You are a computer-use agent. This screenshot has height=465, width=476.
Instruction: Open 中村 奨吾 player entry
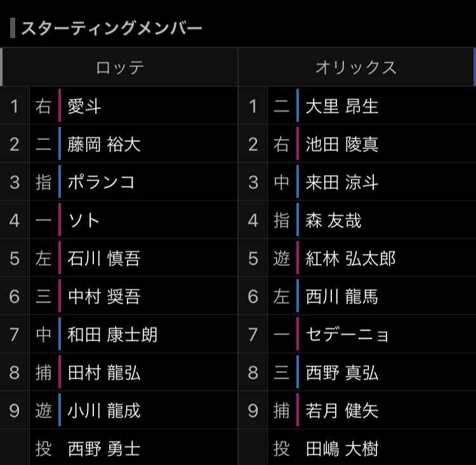pos(104,296)
